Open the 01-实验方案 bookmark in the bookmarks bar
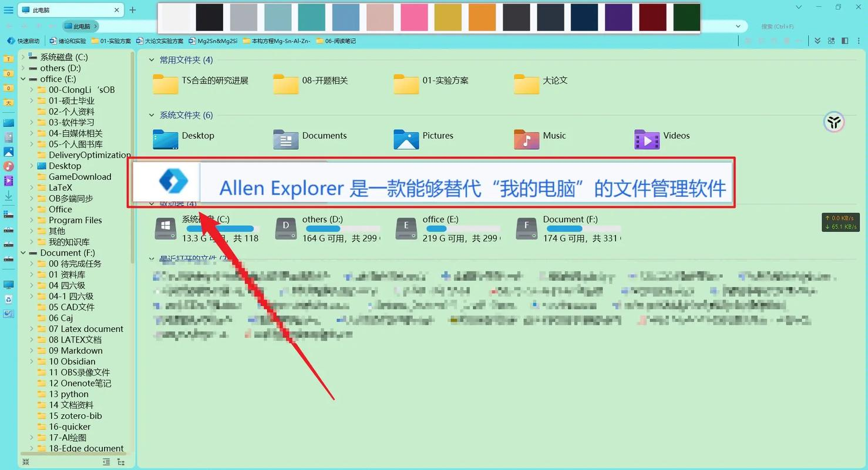This screenshot has width=868, height=470. pyautogui.click(x=112, y=41)
